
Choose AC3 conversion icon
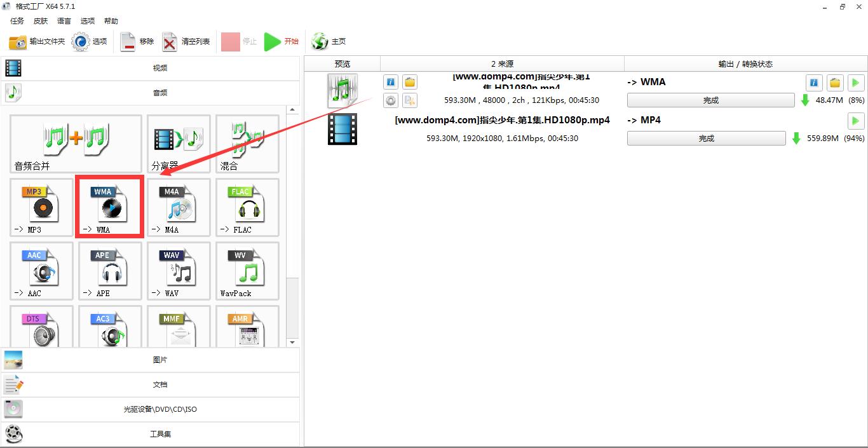coord(110,327)
